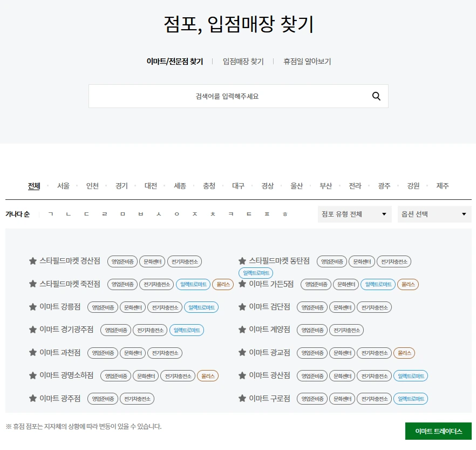
Task: Toggle the favorite star for 이마트 검단점
Action: tap(242, 307)
